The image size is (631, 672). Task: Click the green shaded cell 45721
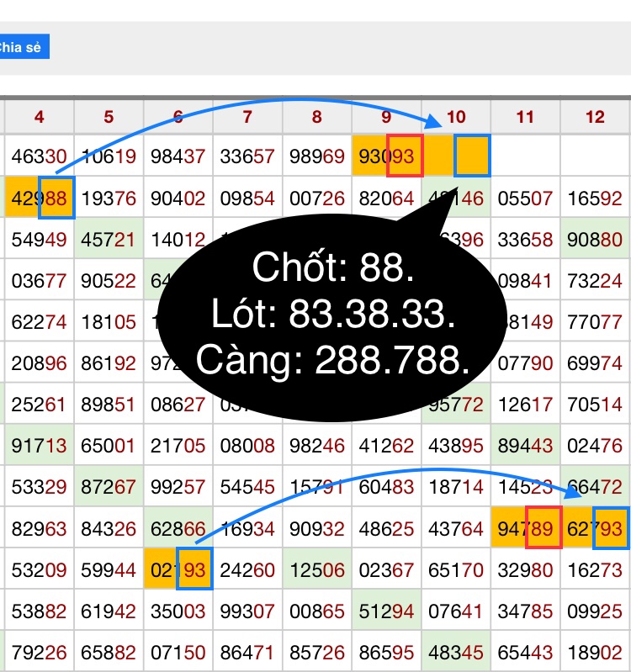(109, 240)
